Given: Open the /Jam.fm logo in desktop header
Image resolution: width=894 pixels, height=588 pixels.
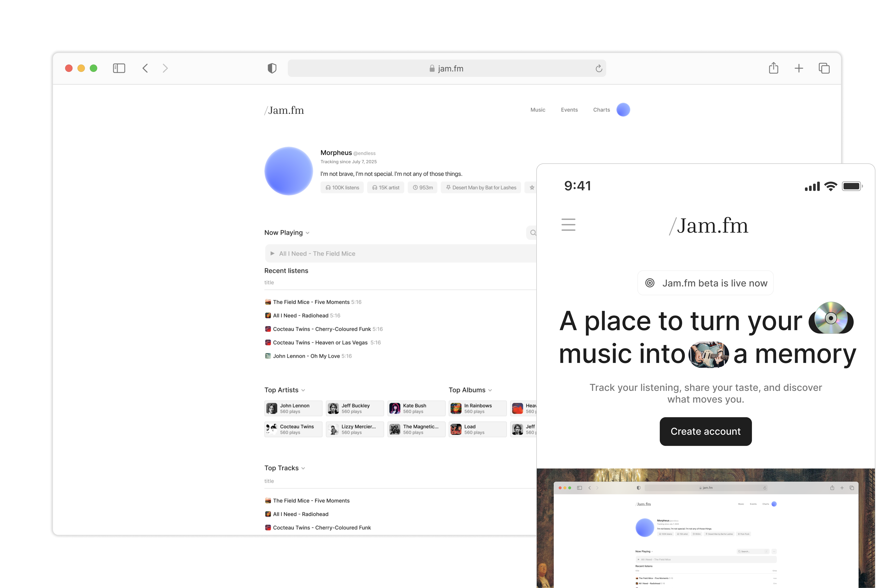Looking at the screenshot, I should coord(284,110).
